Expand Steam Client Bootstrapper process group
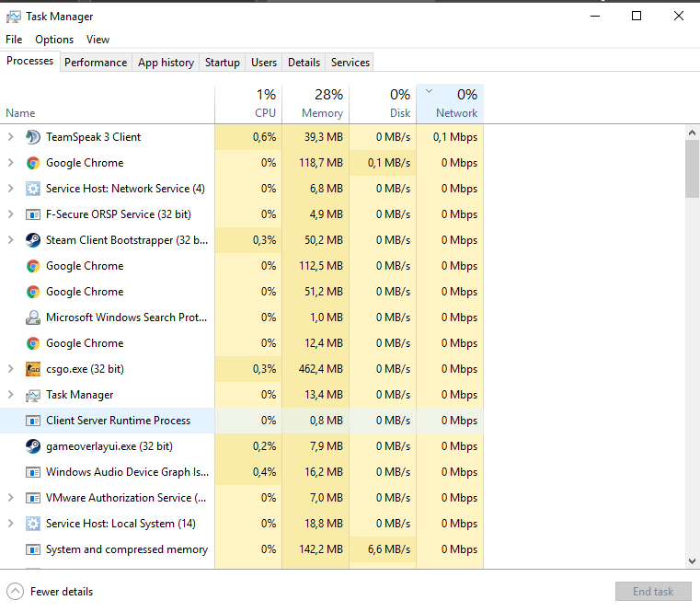This screenshot has height=612, width=700. tap(11, 240)
